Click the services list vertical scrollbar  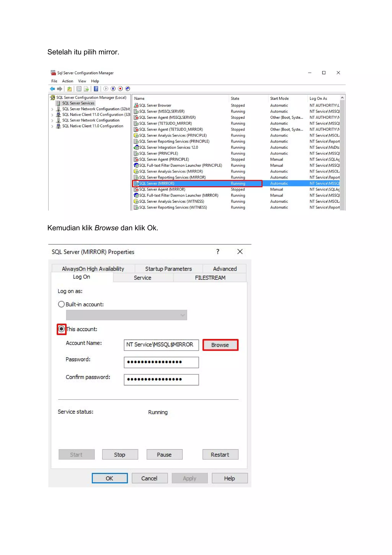[342, 155]
